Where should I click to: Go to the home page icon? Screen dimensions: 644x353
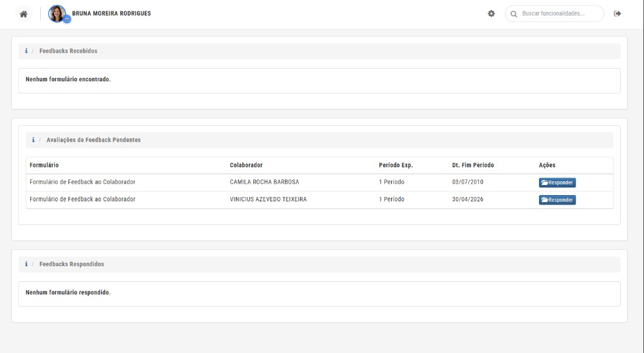pyautogui.click(x=24, y=14)
